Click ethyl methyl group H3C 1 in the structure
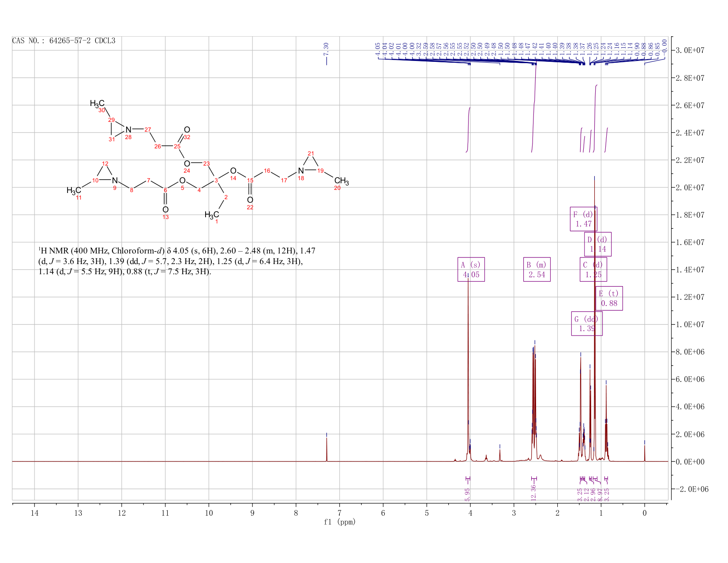Viewport: 728px width, 563px height. [x=212, y=215]
